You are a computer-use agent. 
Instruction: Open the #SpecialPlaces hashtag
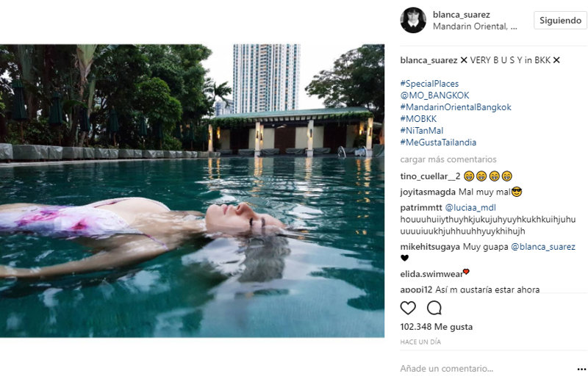429,84
